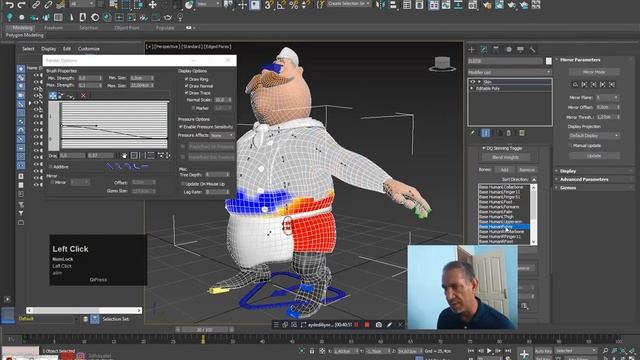Screen dimensions: 640x360
Task: Toggle the Marker checkbox
Action: [x=193, y=108]
